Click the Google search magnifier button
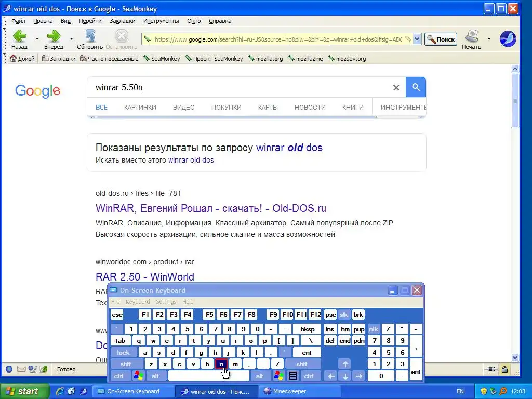The image size is (532, 399). point(416,87)
